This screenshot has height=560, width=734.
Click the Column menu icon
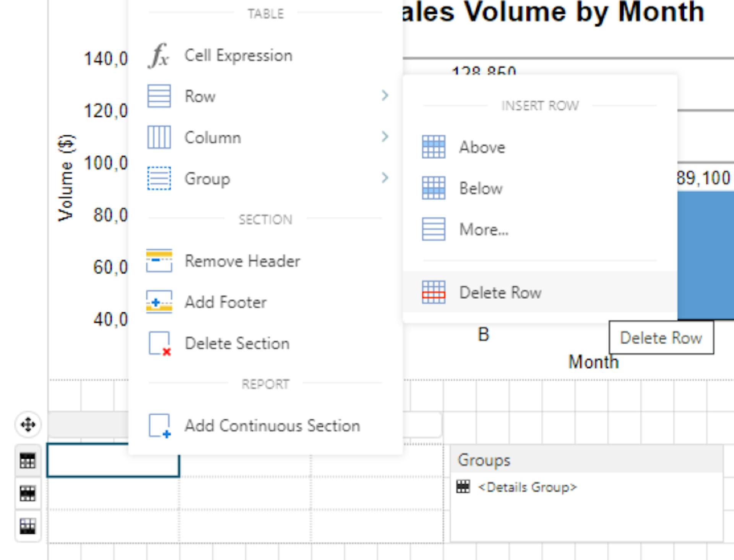click(159, 137)
